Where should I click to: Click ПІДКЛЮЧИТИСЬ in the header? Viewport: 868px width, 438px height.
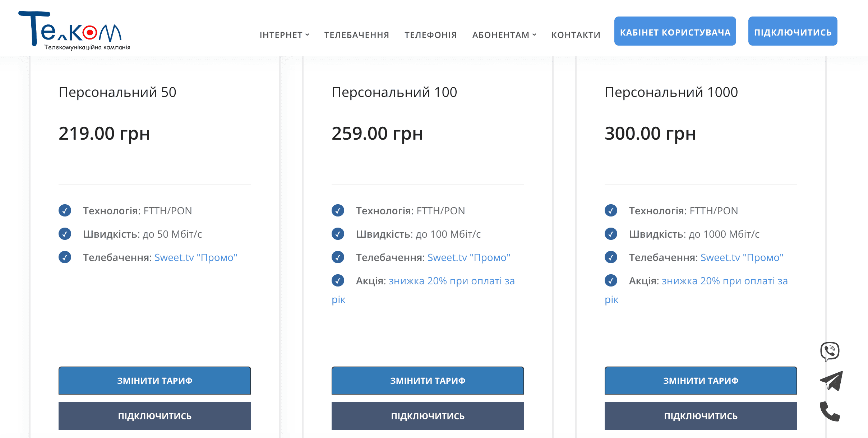click(793, 32)
